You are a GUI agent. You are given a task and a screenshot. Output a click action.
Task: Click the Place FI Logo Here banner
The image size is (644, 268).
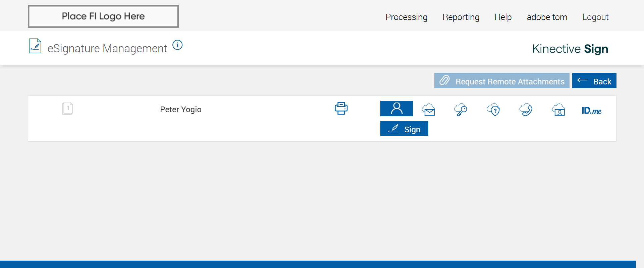pyautogui.click(x=103, y=16)
